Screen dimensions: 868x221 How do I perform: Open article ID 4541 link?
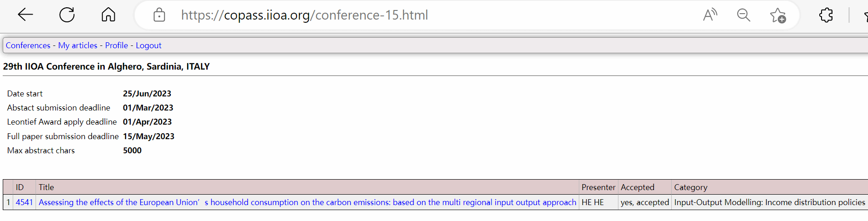click(24, 202)
